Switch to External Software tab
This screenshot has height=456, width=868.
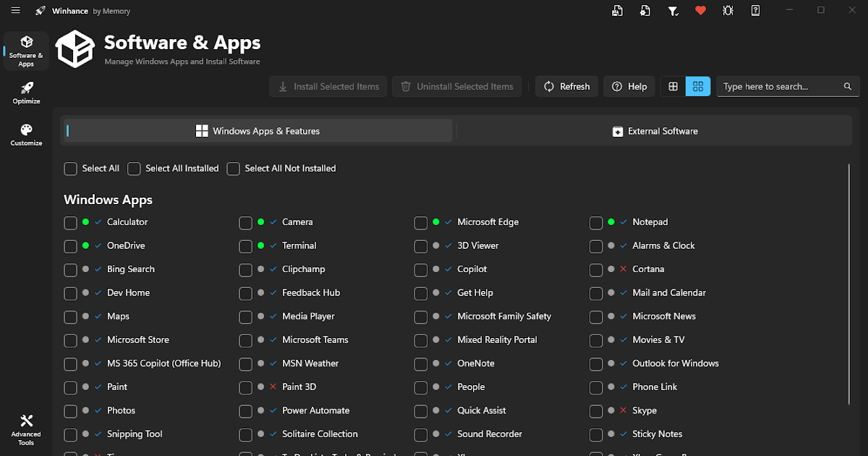click(655, 131)
